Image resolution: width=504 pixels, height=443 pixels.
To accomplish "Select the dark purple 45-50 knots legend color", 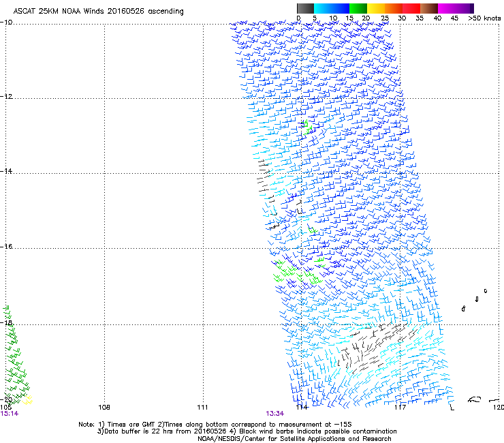I will 464,8.
